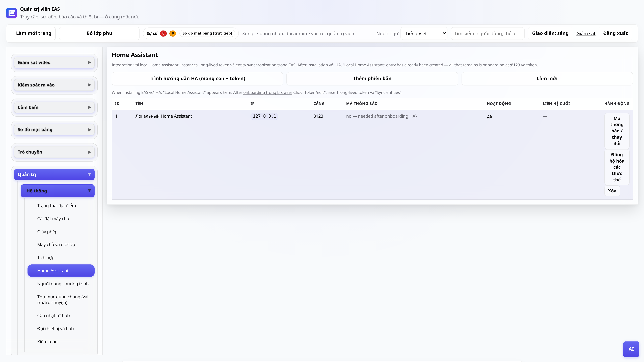Click Thêm phiên bản button

point(372,79)
